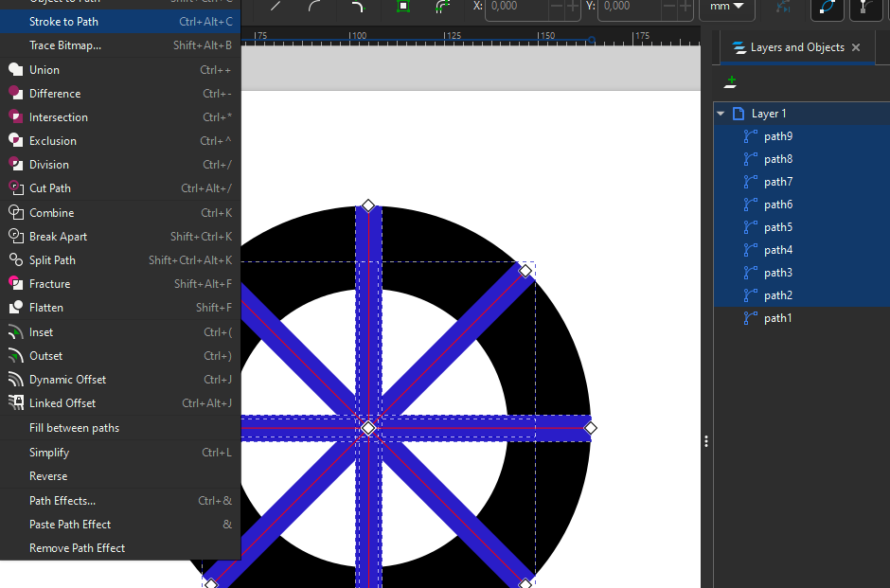Click the object to path toolbar icon
The width and height of the screenshot is (890, 588).
tap(403, 7)
